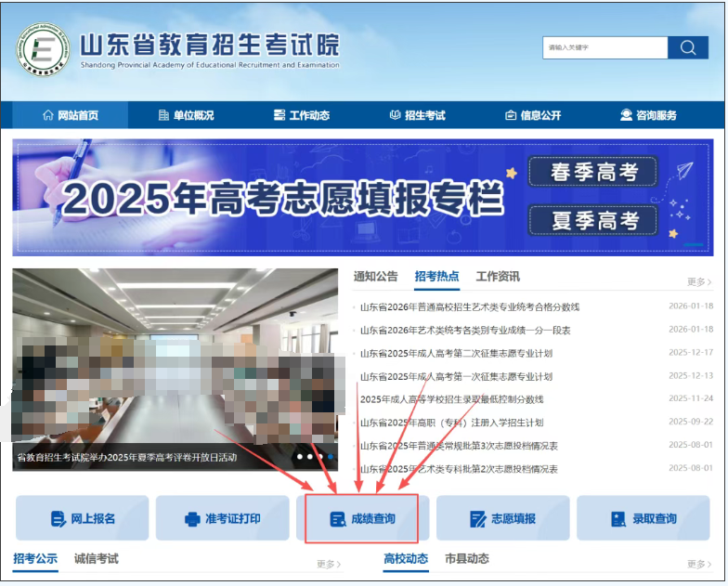This screenshot has width=728, height=586.
Task: Click the date 2025-12-17
Action: point(691,353)
